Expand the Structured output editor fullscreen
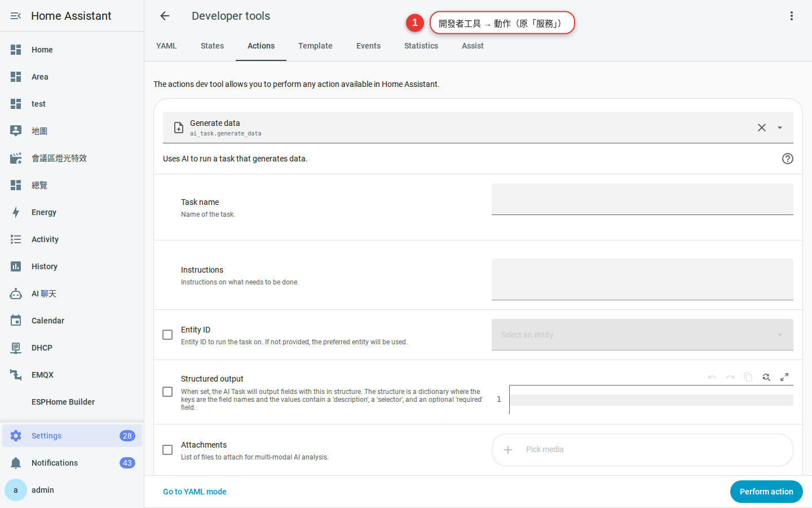Screen dimensions: 812x508 (x=784, y=377)
